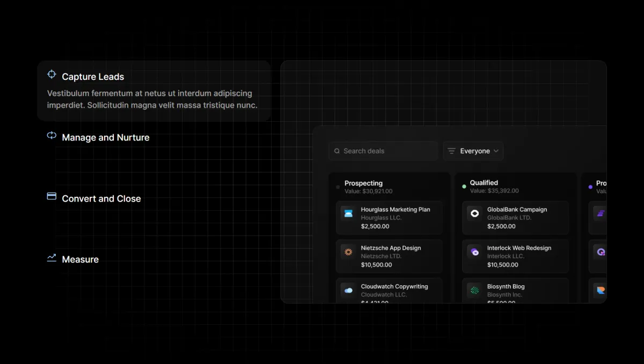The height and width of the screenshot is (364, 644).
Task: Click the Capture Leads crosshair icon
Action: click(x=52, y=75)
